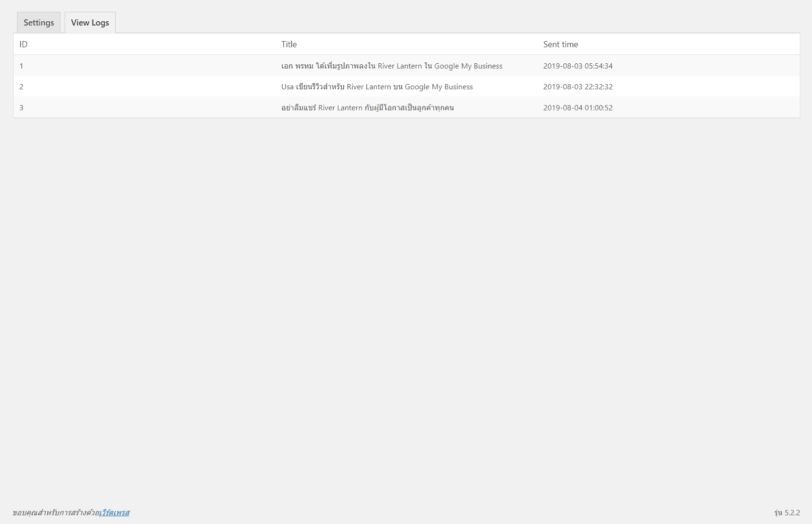
Task: Click the name เอก พรหม in first log title
Action: (x=297, y=66)
